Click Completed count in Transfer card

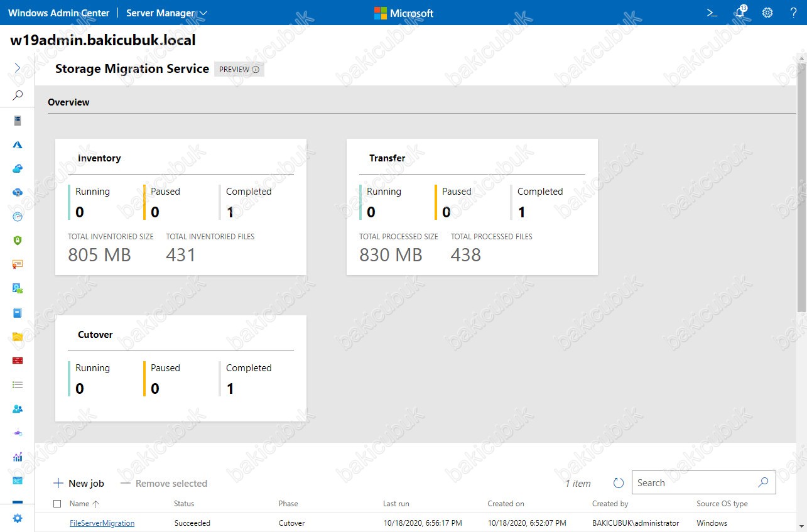pyautogui.click(x=521, y=212)
